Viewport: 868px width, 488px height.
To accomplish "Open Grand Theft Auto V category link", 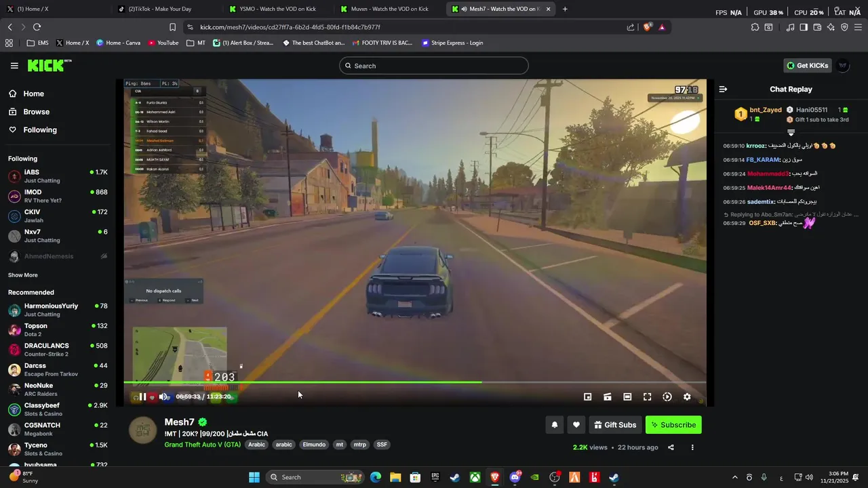I will 202,445.
